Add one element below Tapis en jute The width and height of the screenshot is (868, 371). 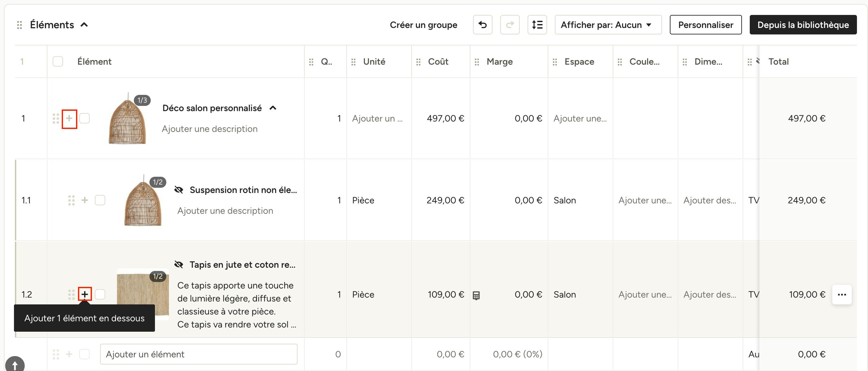(84, 294)
